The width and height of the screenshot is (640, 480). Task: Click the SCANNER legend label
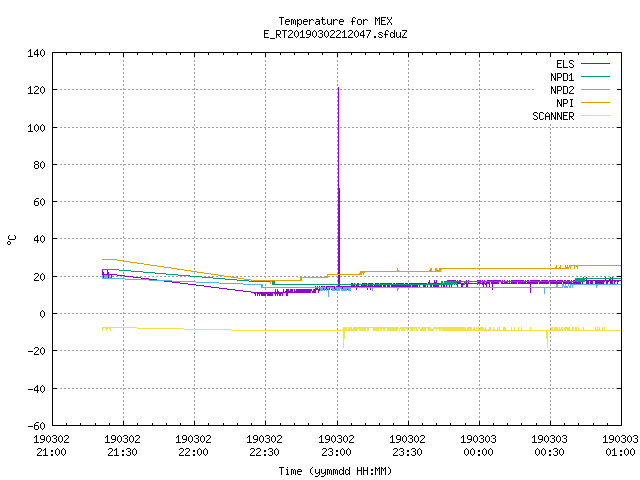pyautogui.click(x=553, y=116)
